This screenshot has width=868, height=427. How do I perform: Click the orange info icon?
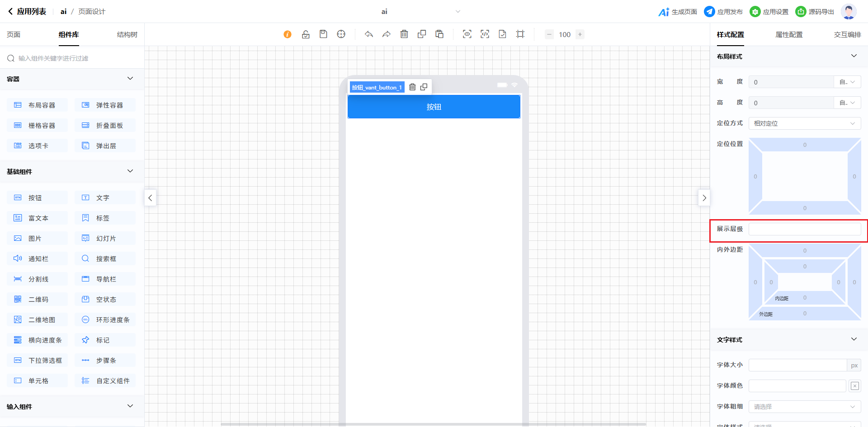[288, 34]
